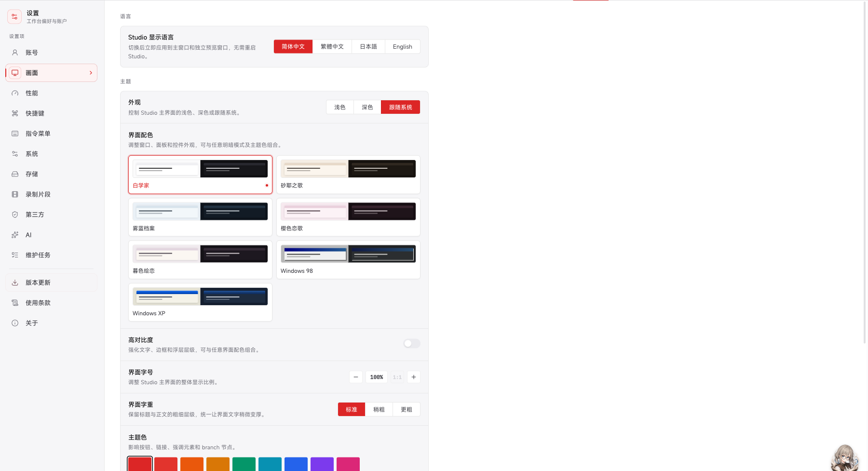Viewport: 868px width, 471px height.
Task: Select 跟随系统 appearance mode
Action: [x=401, y=107]
